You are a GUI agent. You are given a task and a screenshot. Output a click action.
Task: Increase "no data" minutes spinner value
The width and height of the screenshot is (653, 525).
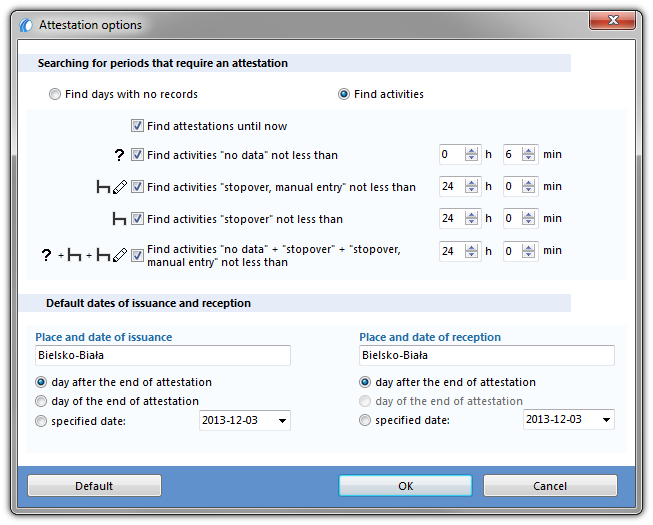pyautogui.click(x=528, y=151)
